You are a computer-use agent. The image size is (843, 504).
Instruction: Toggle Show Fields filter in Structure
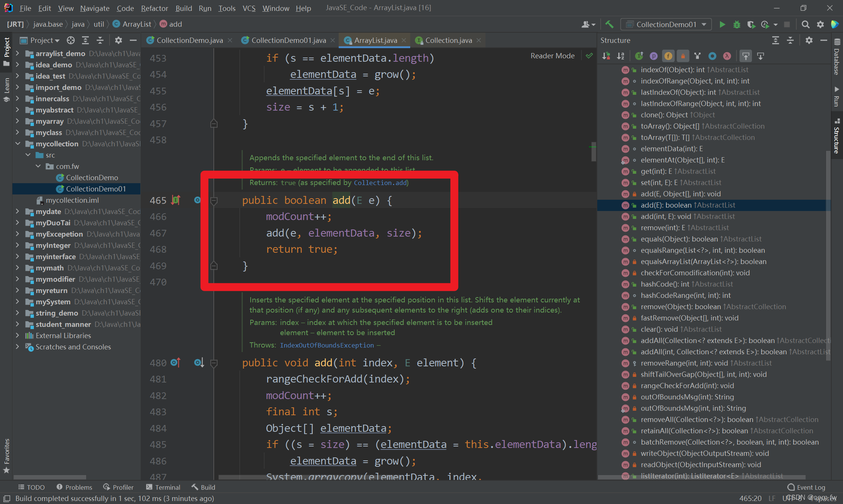668,56
